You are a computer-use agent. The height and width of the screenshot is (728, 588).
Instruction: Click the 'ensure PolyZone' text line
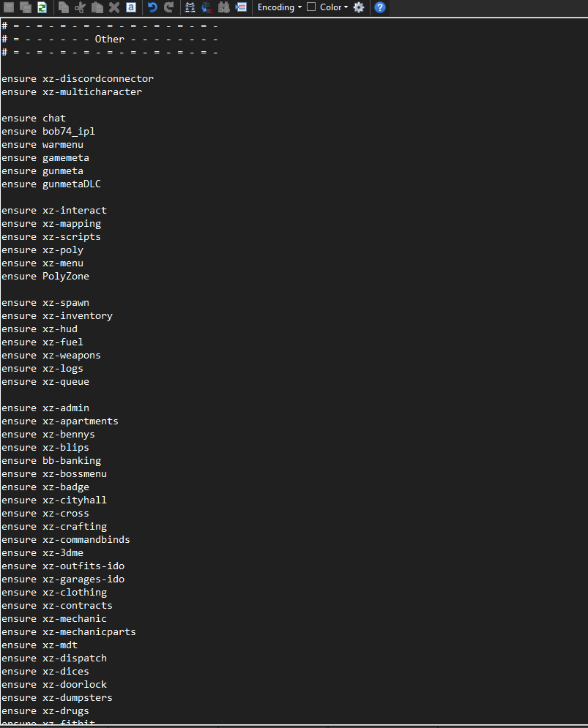coord(45,276)
